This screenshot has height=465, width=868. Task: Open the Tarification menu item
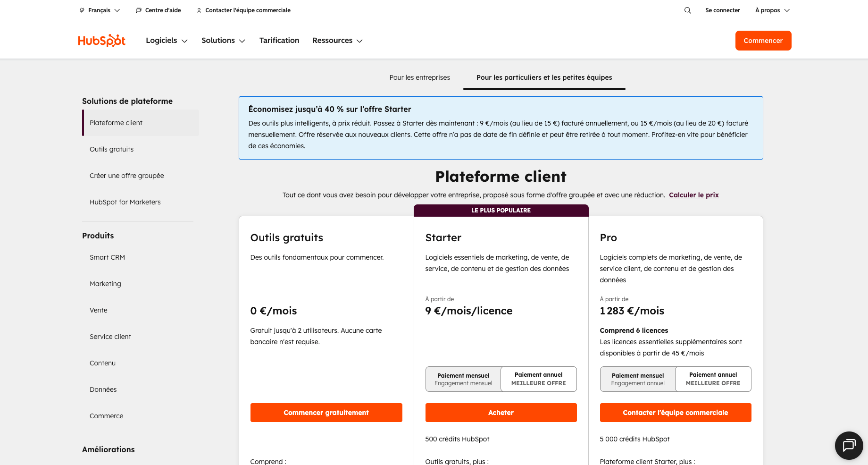coord(279,41)
